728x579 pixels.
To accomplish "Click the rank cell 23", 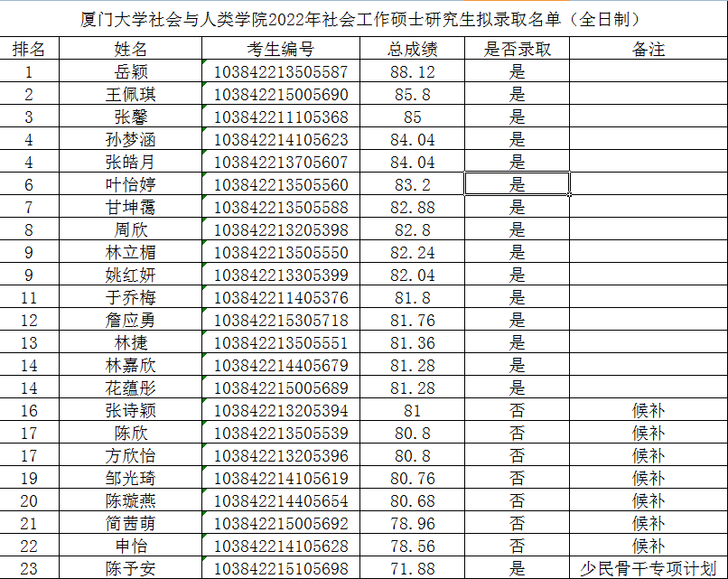I will 29,568.
